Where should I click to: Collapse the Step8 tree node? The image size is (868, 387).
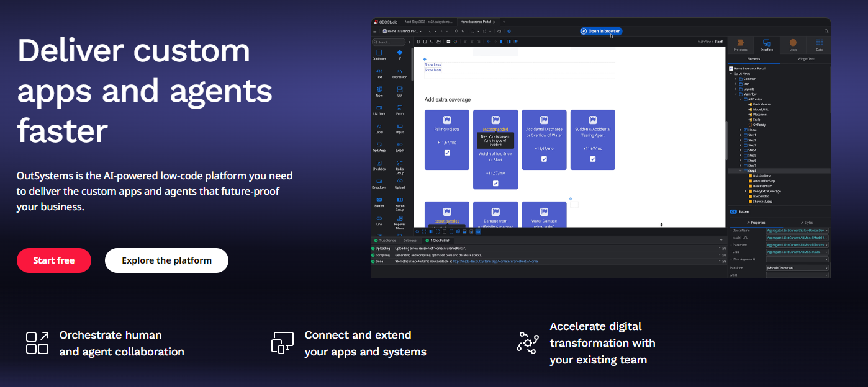pyautogui.click(x=741, y=171)
